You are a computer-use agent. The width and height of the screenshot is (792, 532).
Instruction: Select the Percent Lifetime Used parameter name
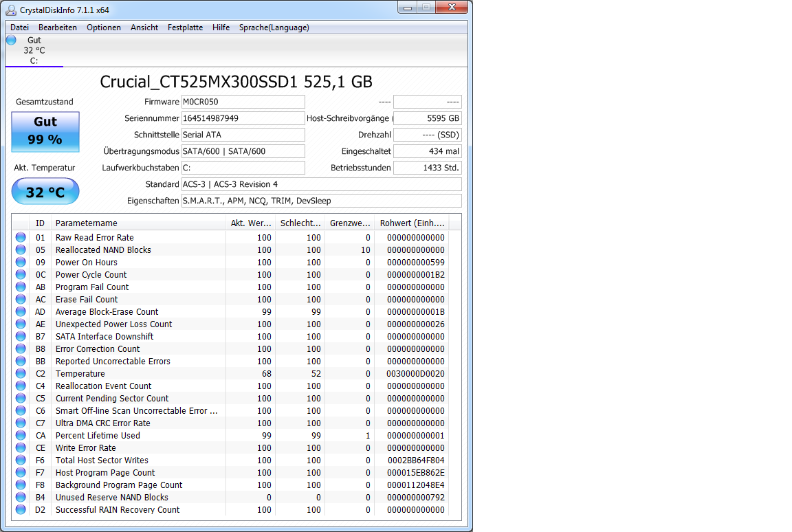click(98, 436)
